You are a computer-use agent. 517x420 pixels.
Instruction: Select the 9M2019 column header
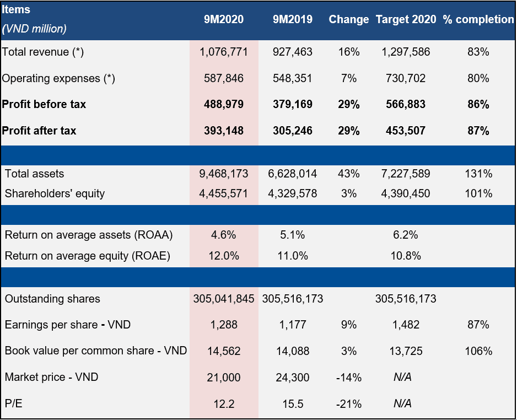pyautogui.click(x=293, y=19)
